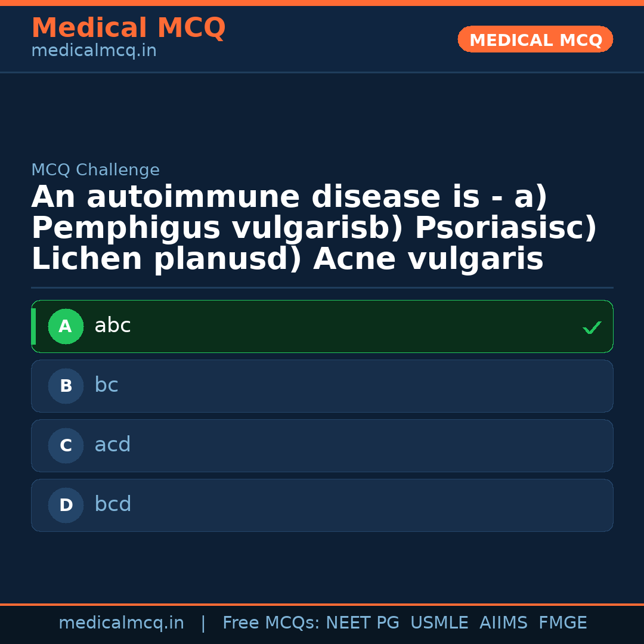The image size is (644, 644).
Task: Switch to the USMLE section
Action: [x=439, y=622]
